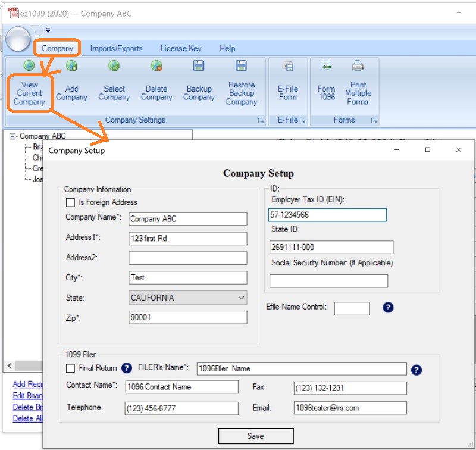Image resolution: width=476 pixels, height=450 pixels.
Task: Switch to the License Key tab
Action: click(180, 49)
